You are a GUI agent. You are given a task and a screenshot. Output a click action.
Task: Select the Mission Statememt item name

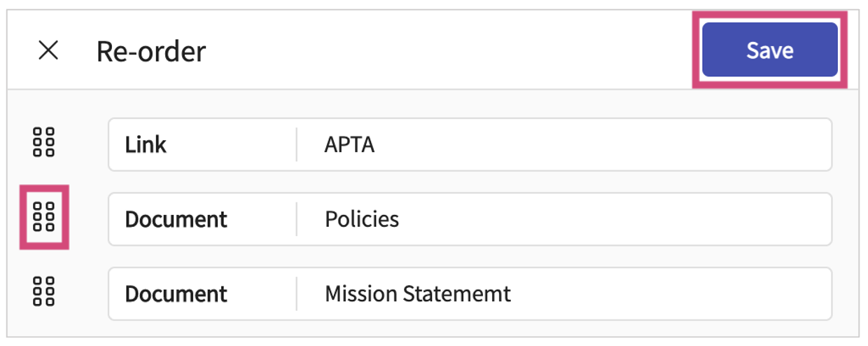(418, 293)
